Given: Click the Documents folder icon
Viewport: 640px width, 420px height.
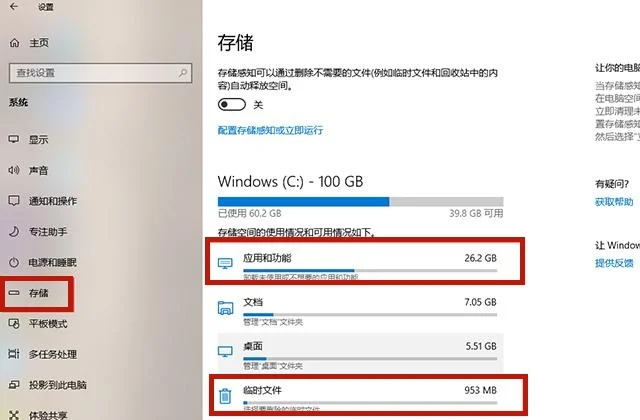Looking at the screenshot, I should point(225,308).
